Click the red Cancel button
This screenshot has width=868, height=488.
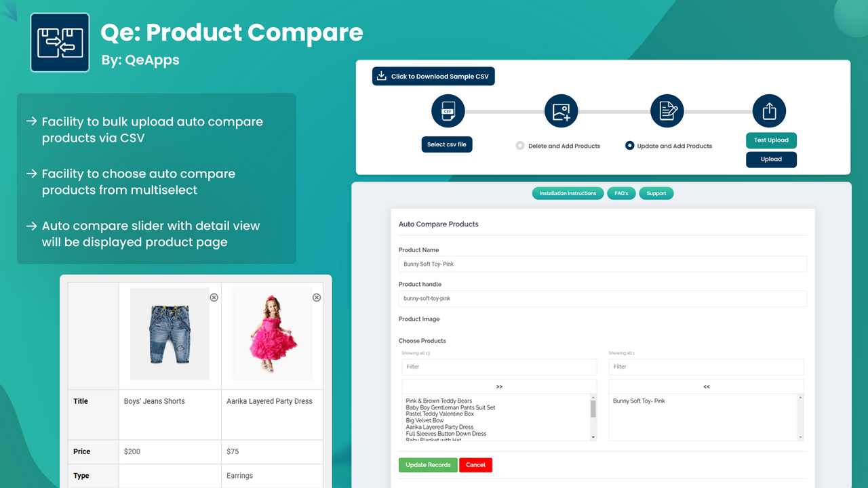[475, 465]
